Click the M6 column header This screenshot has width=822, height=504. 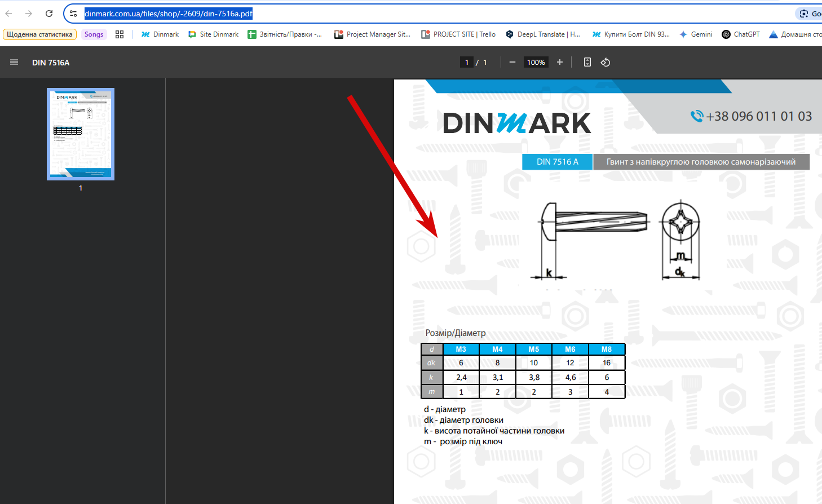coord(571,350)
